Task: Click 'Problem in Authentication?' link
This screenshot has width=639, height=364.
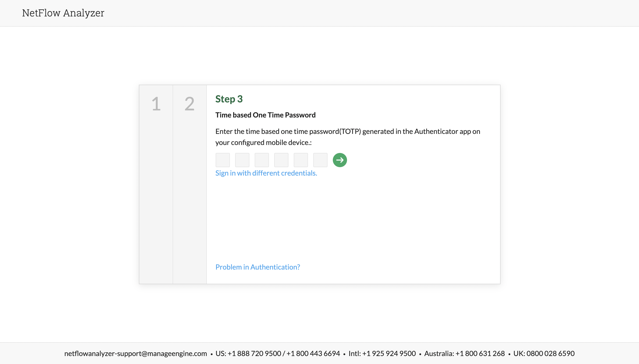Action: coord(257,267)
